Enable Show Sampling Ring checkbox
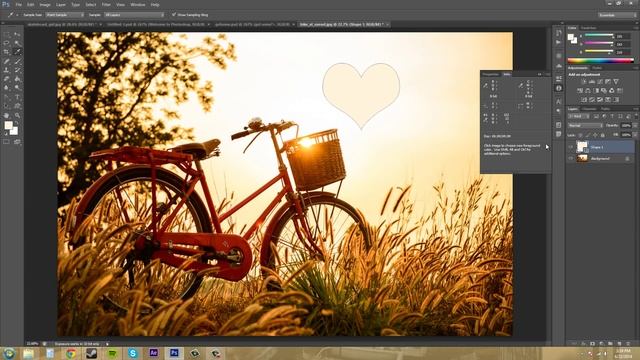The image size is (640, 360). coord(174,15)
